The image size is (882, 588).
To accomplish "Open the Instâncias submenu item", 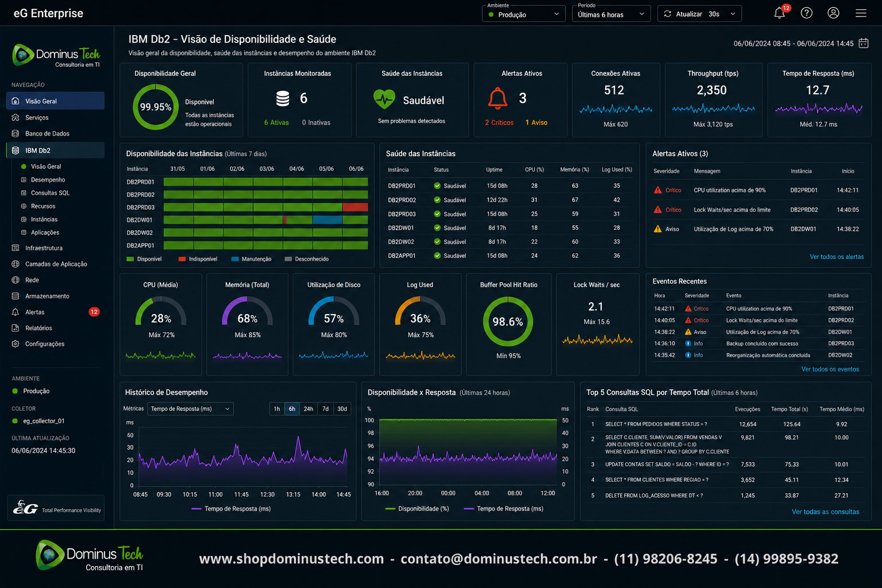I will pyautogui.click(x=44, y=219).
